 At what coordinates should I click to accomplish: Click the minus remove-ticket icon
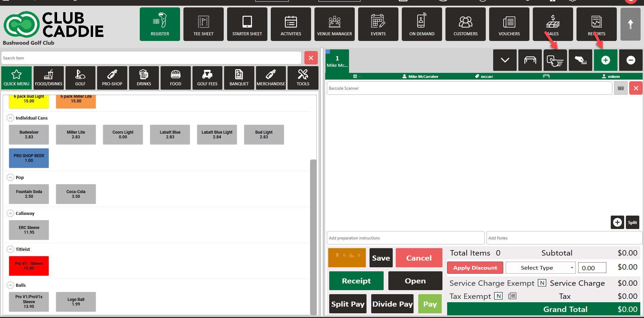pyautogui.click(x=631, y=60)
